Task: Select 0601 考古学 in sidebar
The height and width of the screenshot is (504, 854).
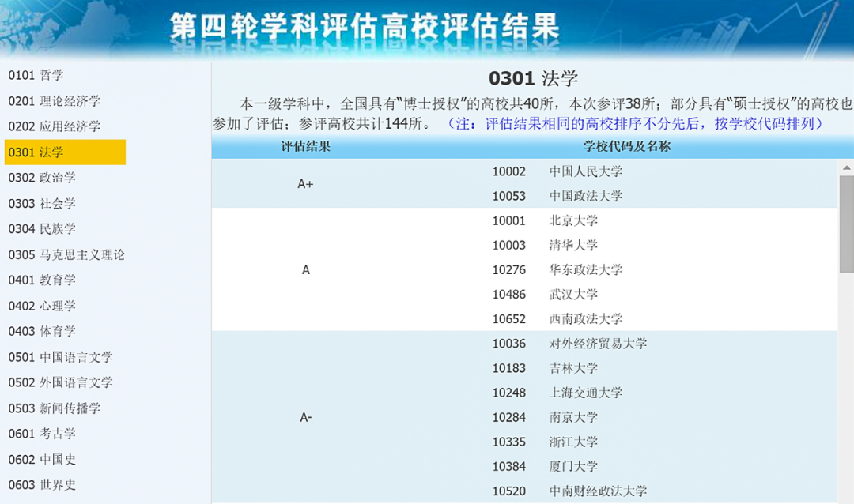Action: pos(42,433)
